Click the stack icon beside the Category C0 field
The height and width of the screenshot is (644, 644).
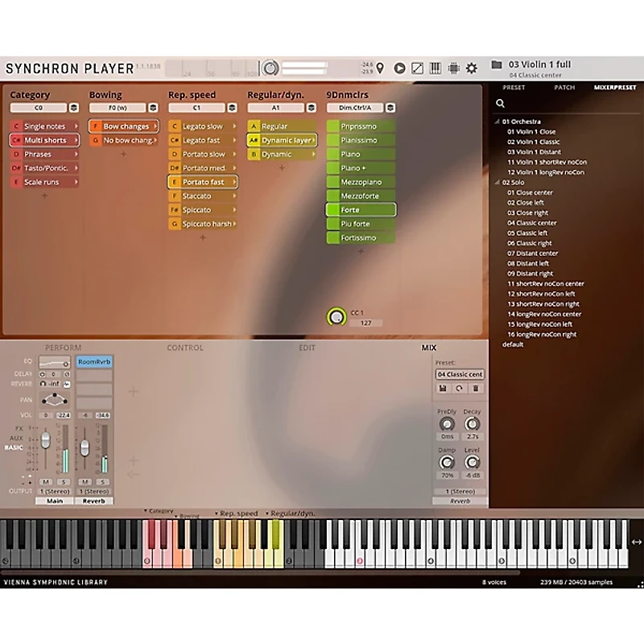[74, 108]
